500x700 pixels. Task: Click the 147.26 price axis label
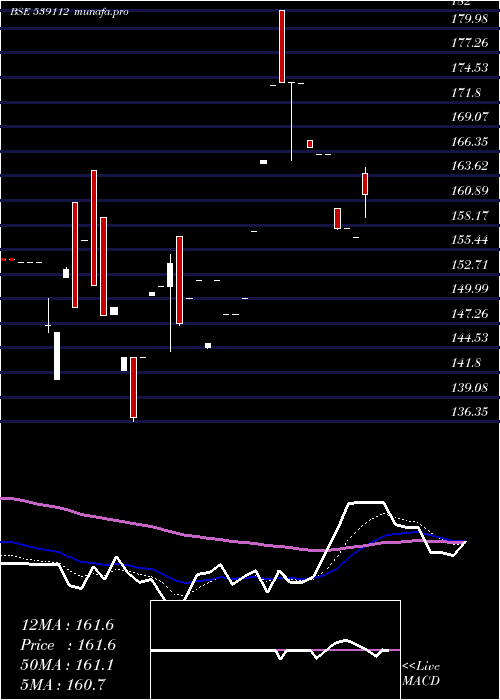tap(470, 314)
